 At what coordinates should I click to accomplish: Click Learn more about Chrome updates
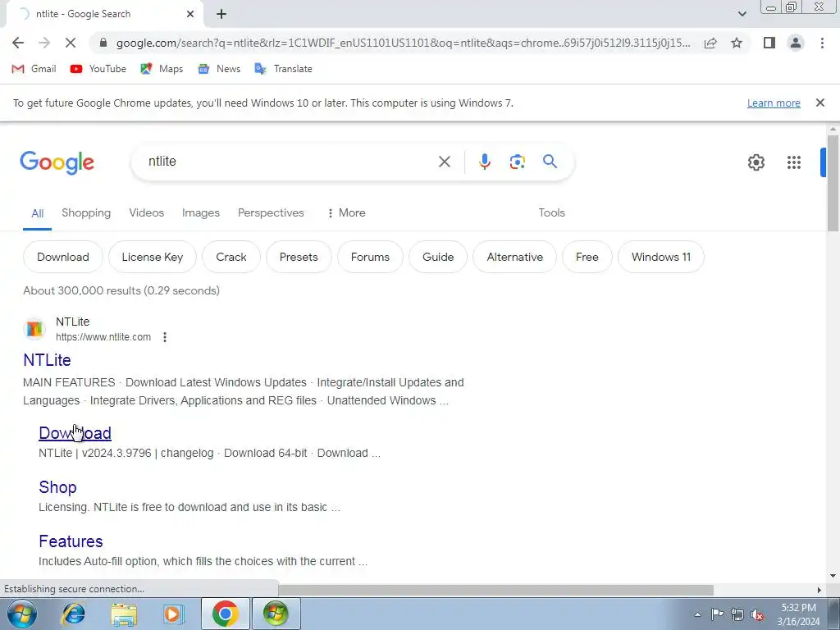[x=774, y=103]
